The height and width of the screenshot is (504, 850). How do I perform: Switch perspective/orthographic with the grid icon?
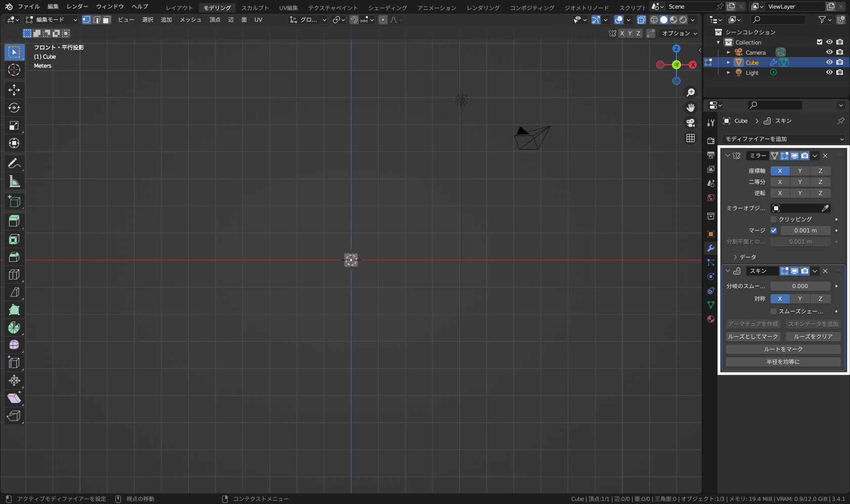(x=691, y=138)
